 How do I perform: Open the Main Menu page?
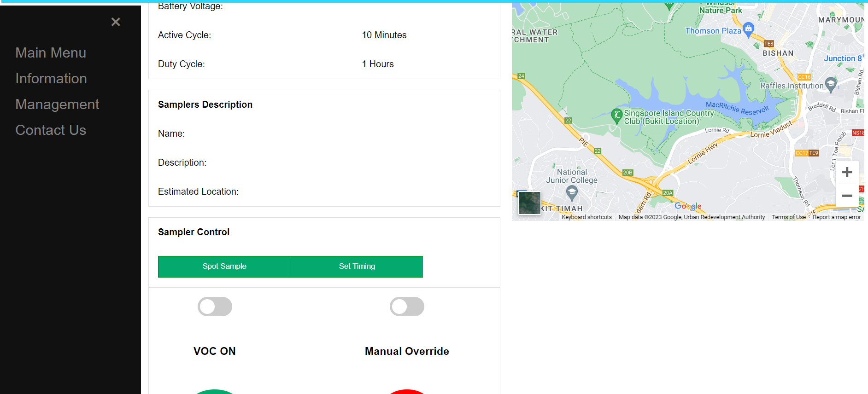coord(51,53)
